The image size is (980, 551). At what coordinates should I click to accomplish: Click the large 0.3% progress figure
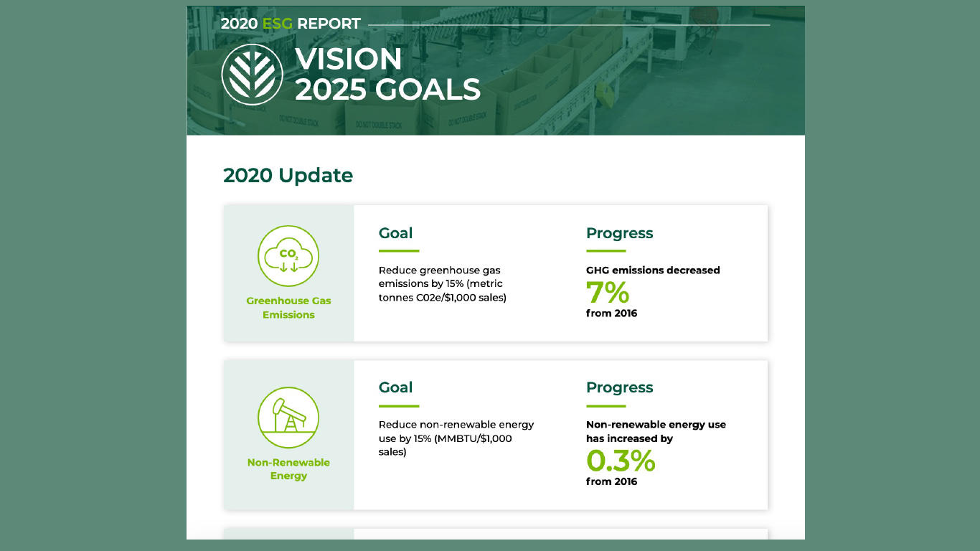[x=621, y=461]
